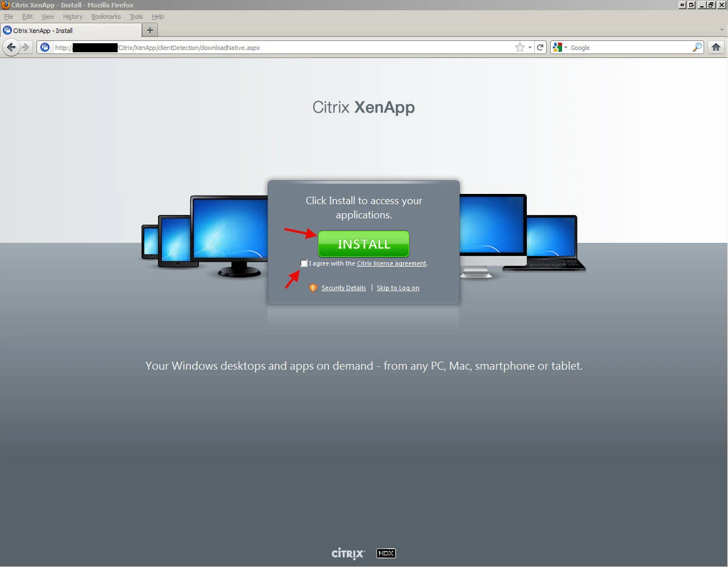Click the Firefox logo in title bar
728x567 pixels.
(5, 5)
